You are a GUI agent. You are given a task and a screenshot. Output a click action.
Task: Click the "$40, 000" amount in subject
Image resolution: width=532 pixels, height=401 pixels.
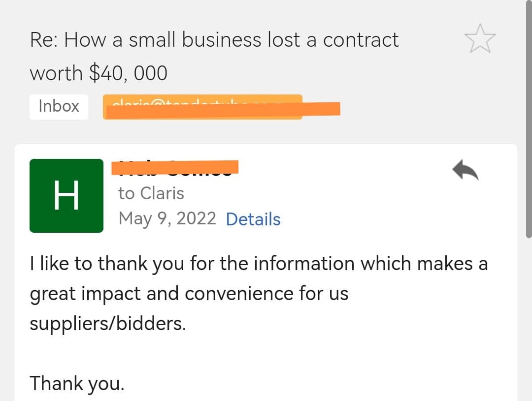(128, 73)
